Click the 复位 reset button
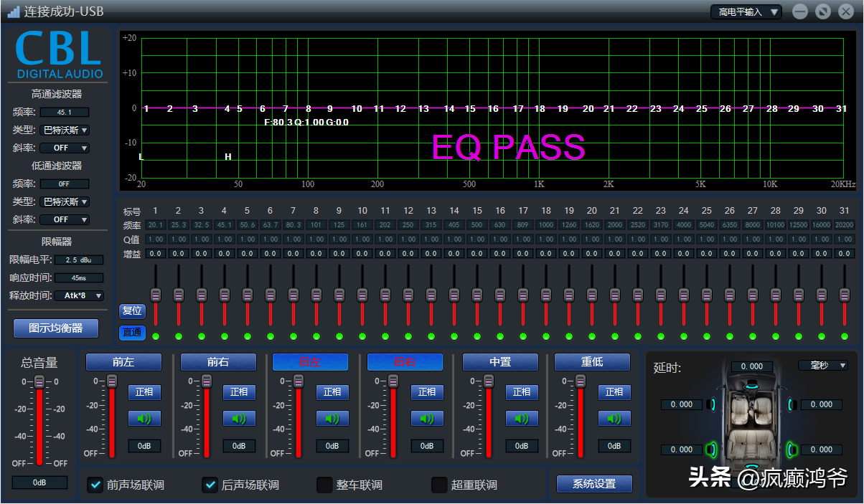Image resolution: width=864 pixels, height=504 pixels. pyautogui.click(x=132, y=311)
